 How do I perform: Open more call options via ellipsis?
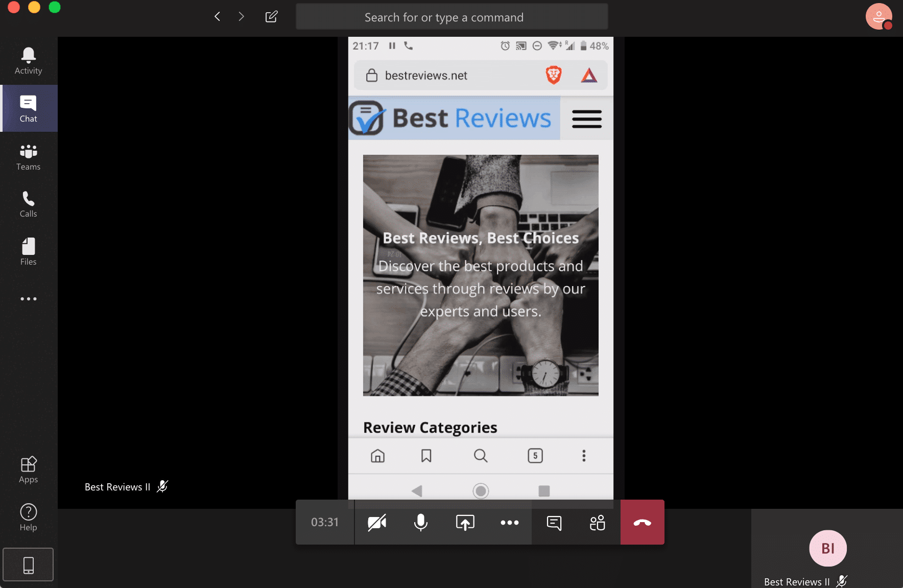point(509,522)
